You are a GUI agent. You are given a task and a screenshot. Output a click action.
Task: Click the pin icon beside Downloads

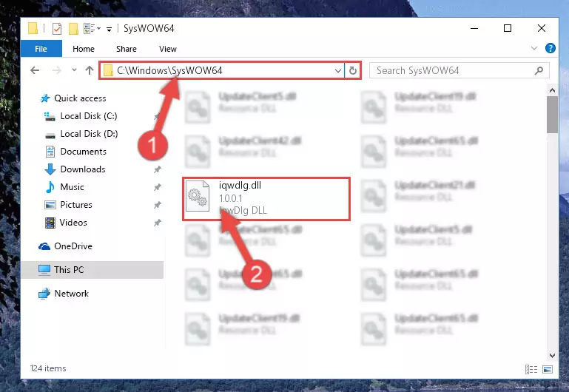tap(157, 169)
